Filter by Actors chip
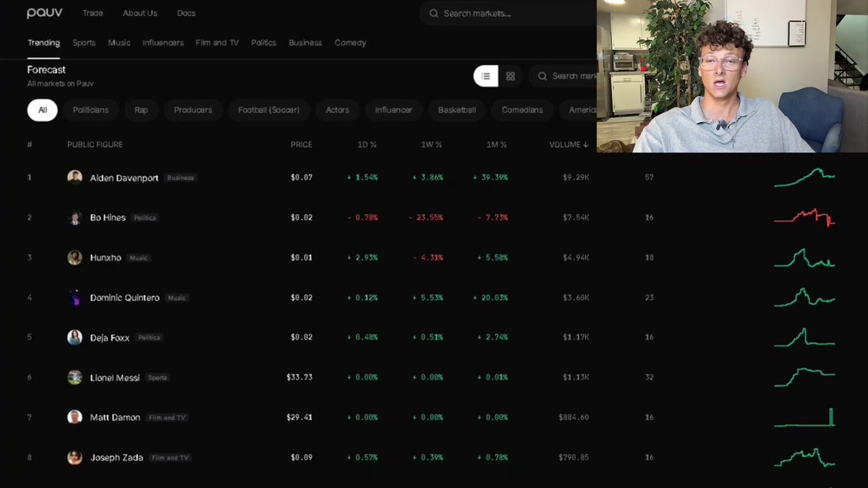The image size is (868, 488). (338, 110)
